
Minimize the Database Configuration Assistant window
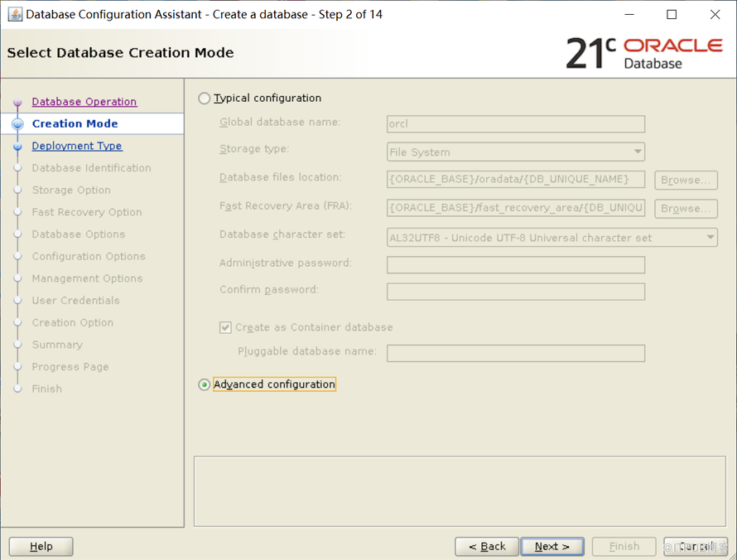pos(629,15)
